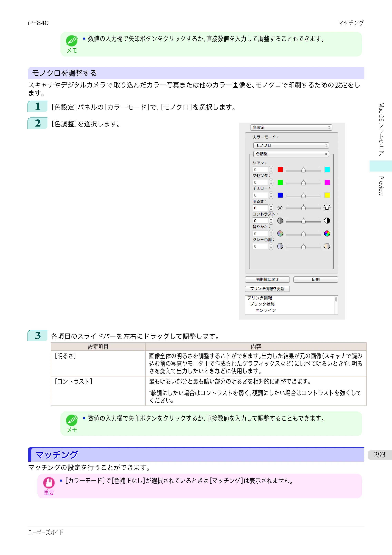
Task: Click the イエロー slider thumb
Action: pos(303,195)
